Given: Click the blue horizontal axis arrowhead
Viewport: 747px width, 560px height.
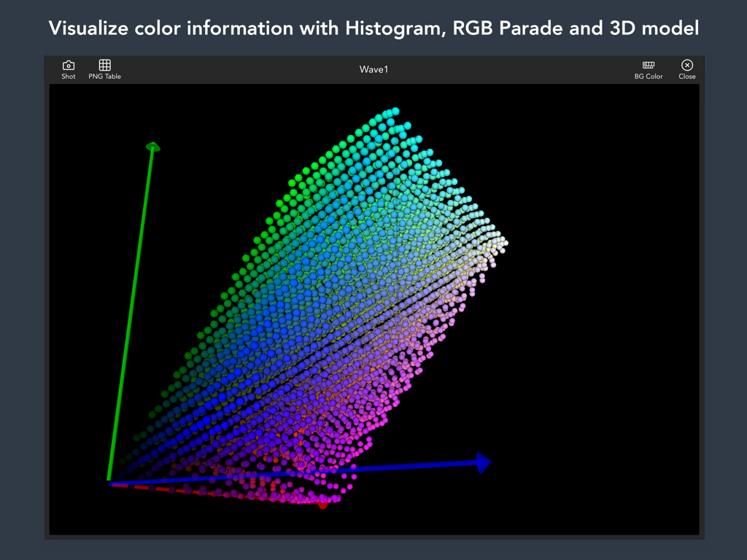Looking at the screenshot, I should [x=481, y=462].
